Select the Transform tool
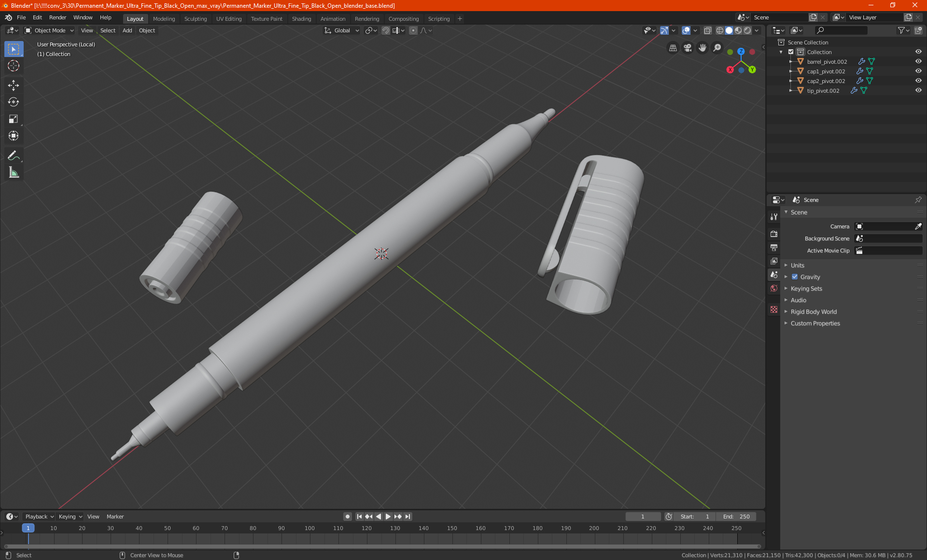The width and height of the screenshot is (927, 560). pos(14,136)
